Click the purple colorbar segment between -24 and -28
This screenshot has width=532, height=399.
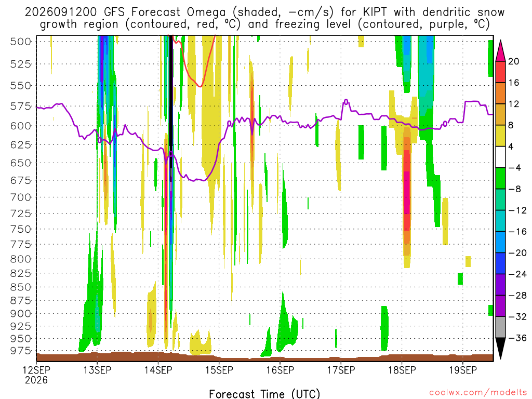tap(500, 284)
